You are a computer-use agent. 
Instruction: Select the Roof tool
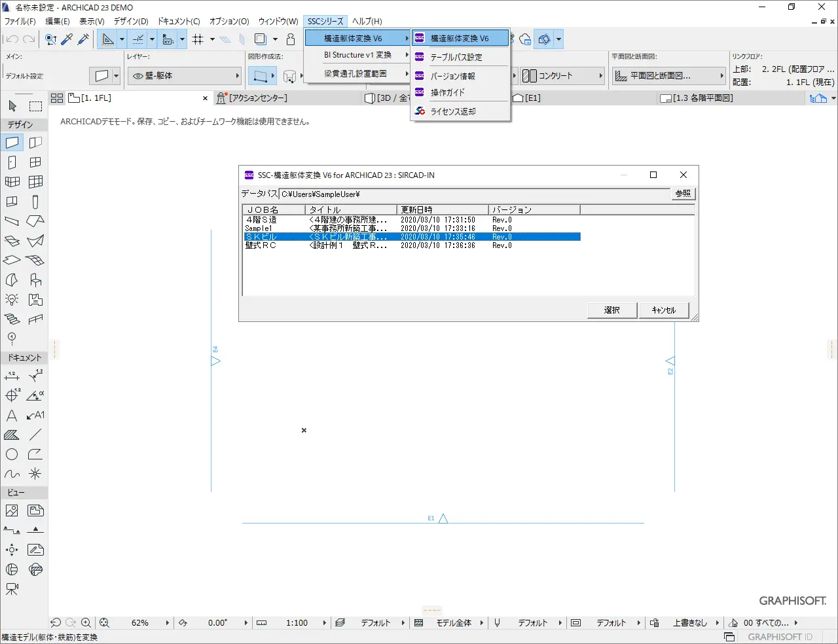click(x=35, y=221)
